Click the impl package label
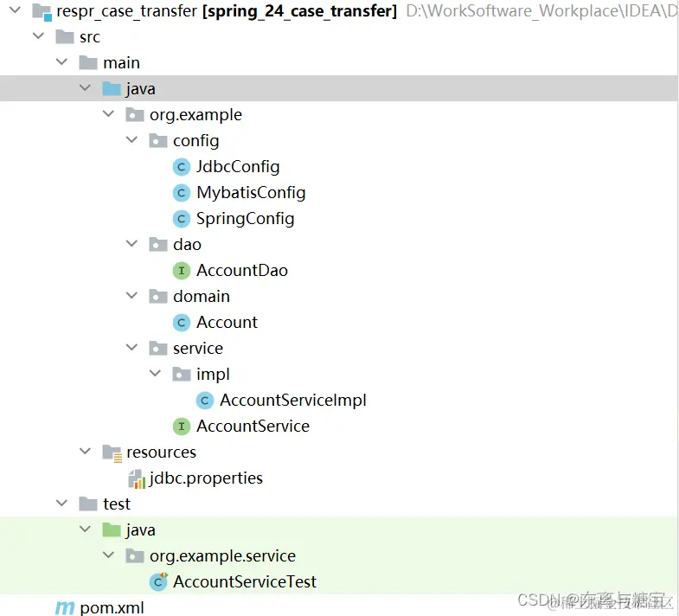The width and height of the screenshot is (679, 616). (x=213, y=375)
